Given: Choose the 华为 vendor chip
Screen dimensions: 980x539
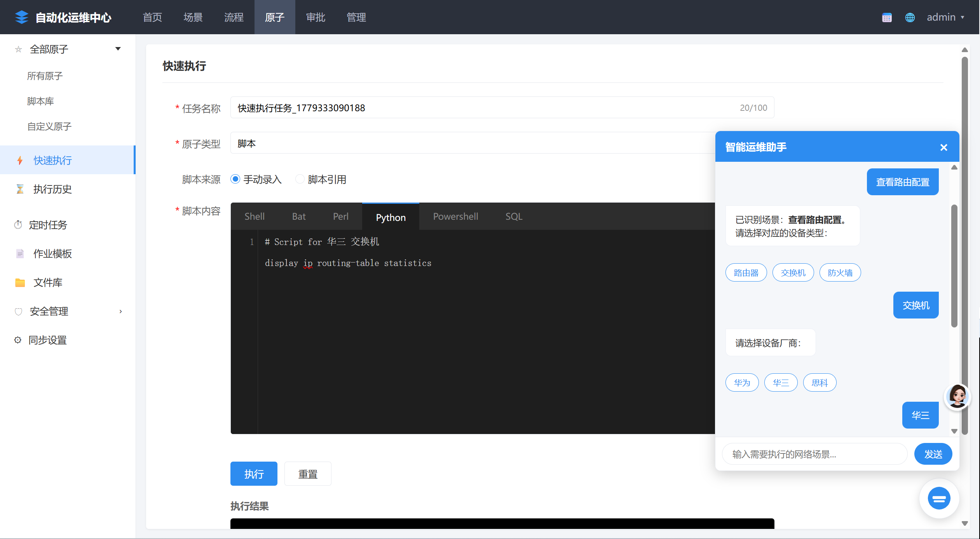Looking at the screenshot, I should click(742, 383).
